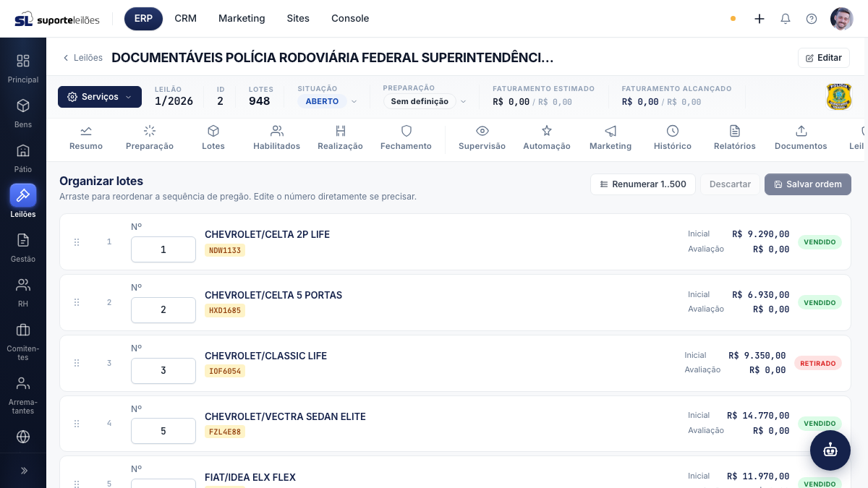Open the Lotes tab
This screenshot has height=488, width=868.
click(x=213, y=137)
